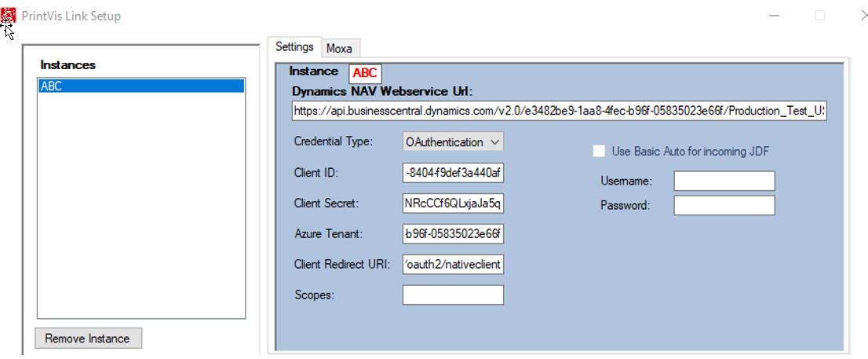Click the empty area of Instances list

(x=141, y=204)
